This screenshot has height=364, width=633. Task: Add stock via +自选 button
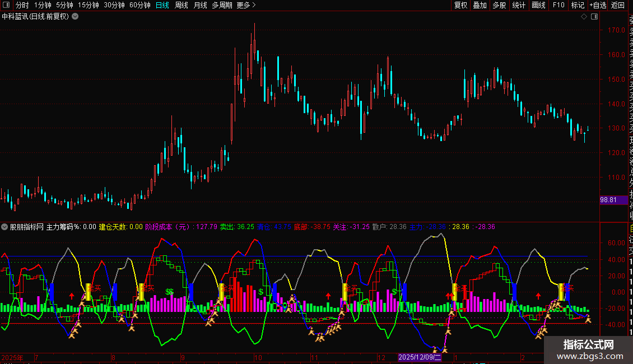point(598,5)
